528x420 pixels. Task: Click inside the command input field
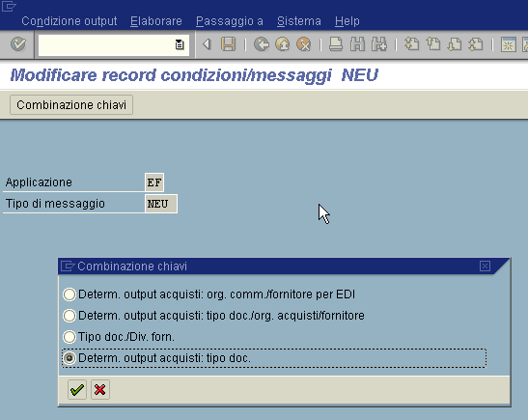[x=106, y=44]
